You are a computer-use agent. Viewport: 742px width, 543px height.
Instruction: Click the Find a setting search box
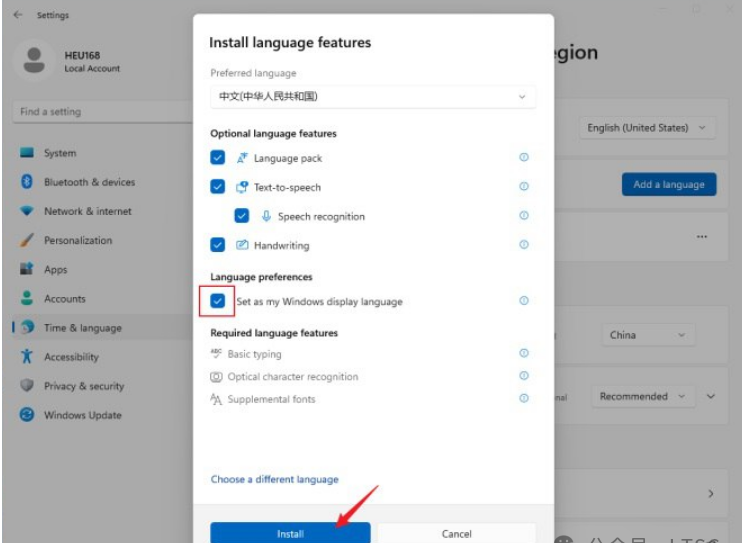[102, 112]
